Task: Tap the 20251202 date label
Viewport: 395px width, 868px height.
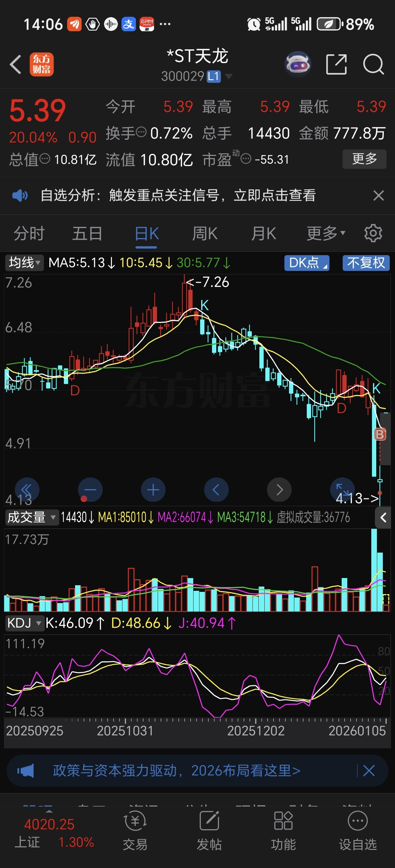Action: click(256, 731)
